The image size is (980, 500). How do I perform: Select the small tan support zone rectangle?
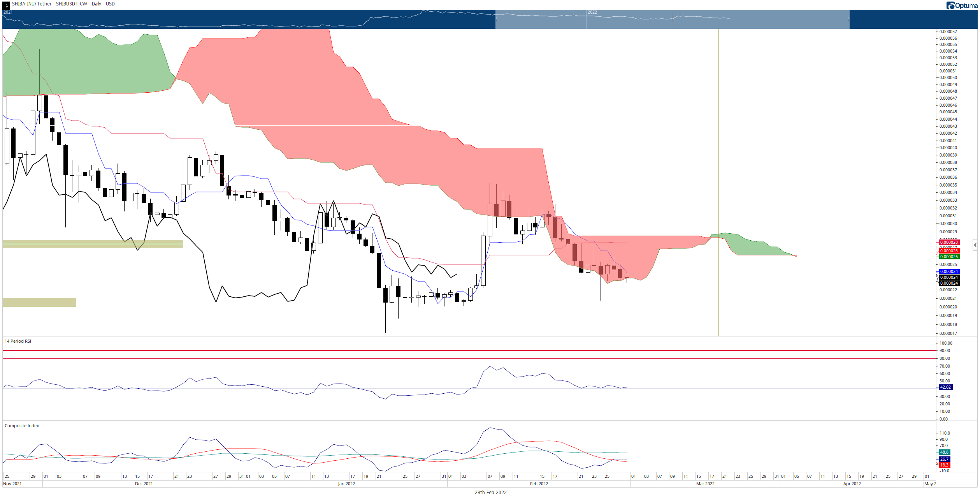click(39, 303)
